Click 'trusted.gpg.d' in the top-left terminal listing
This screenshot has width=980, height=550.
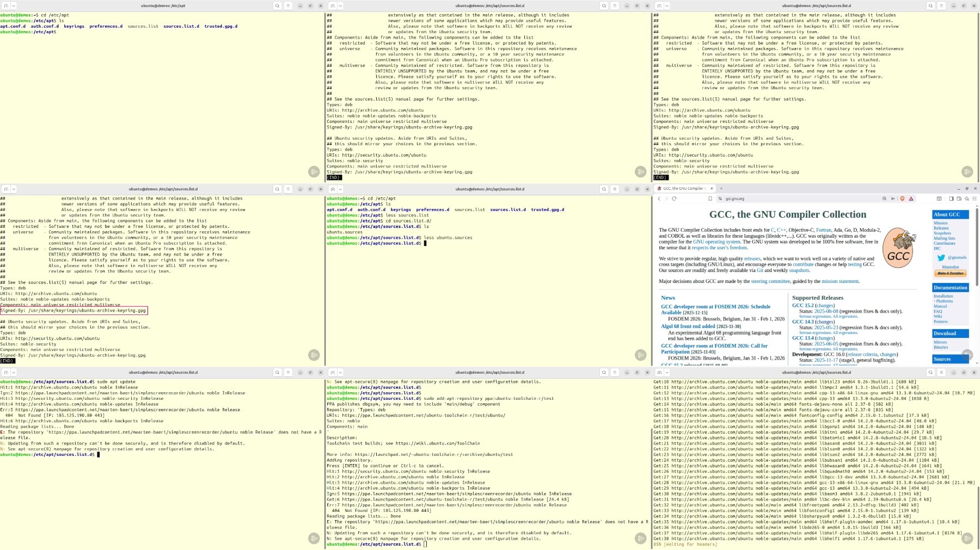[x=220, y=26]
